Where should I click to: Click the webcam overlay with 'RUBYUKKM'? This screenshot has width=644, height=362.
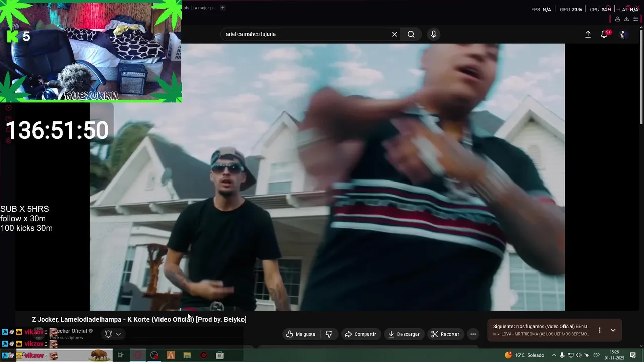click(91, 51)
